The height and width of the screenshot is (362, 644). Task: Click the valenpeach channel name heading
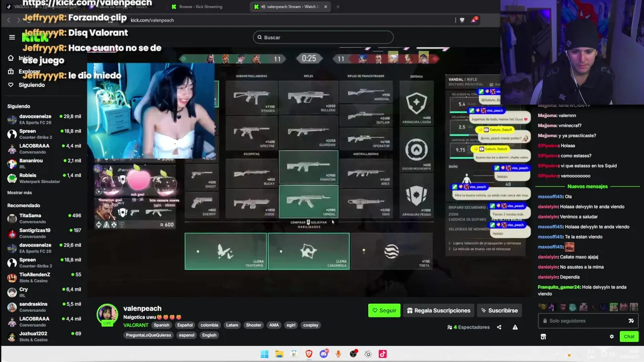(142, 309)
